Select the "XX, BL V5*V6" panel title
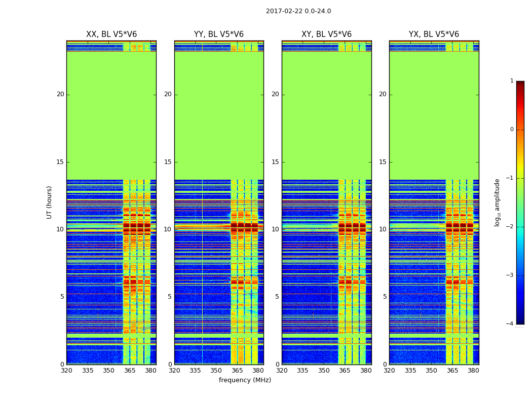 (x=111, y=34)
